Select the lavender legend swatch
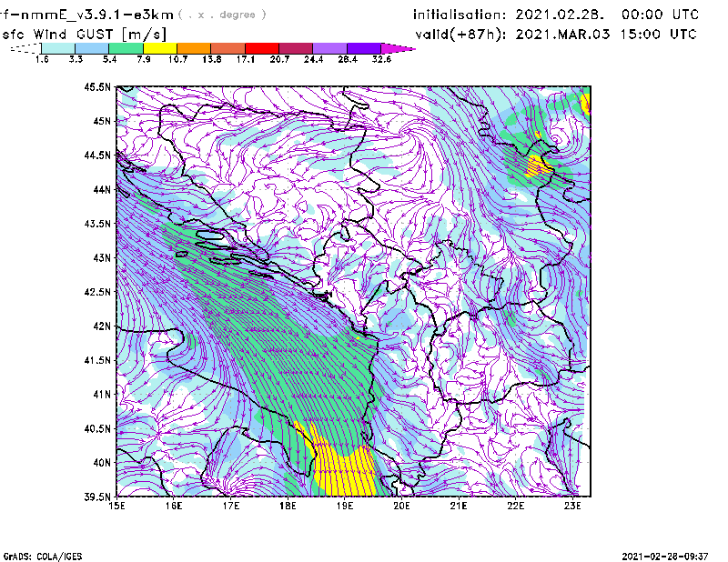Screen dimensions: 728x562 tap(330, 48)
